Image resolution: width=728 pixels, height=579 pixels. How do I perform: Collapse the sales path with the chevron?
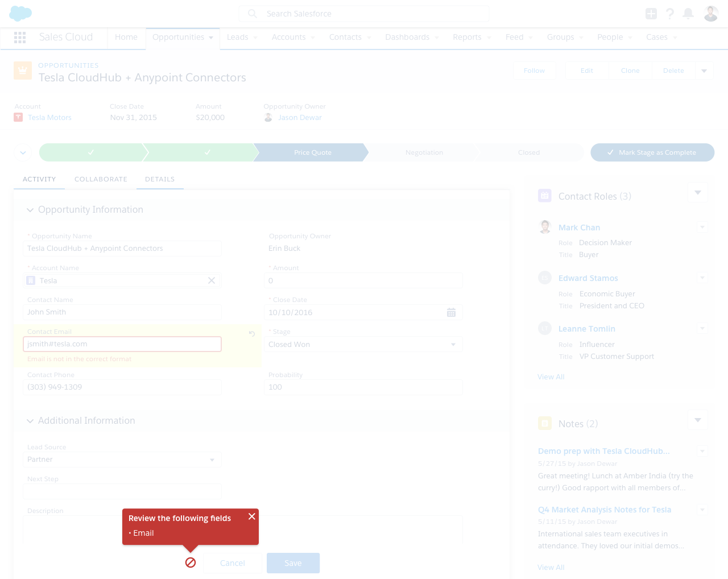pos(22,152)
